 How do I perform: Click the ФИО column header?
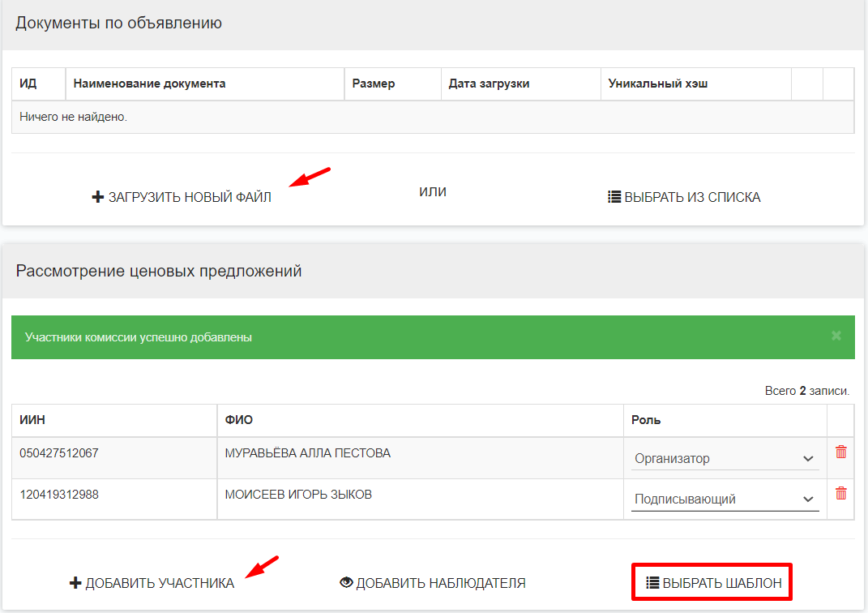pos(239,420)
